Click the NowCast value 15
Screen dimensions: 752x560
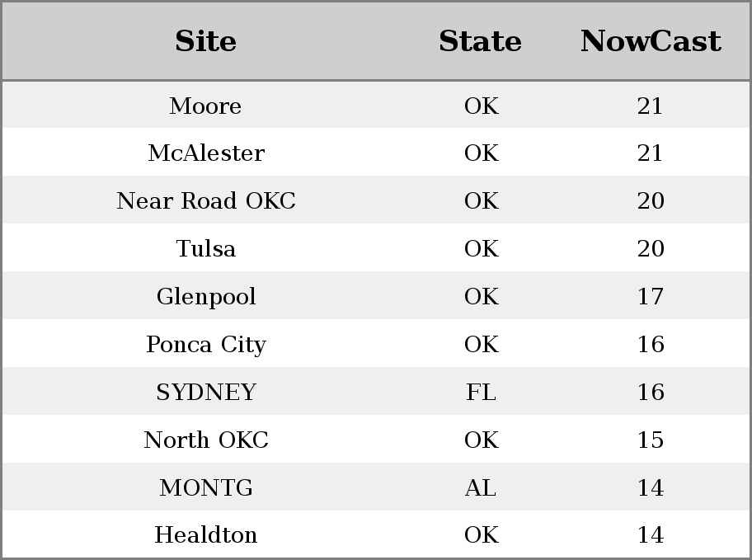(x=651, y=440)
